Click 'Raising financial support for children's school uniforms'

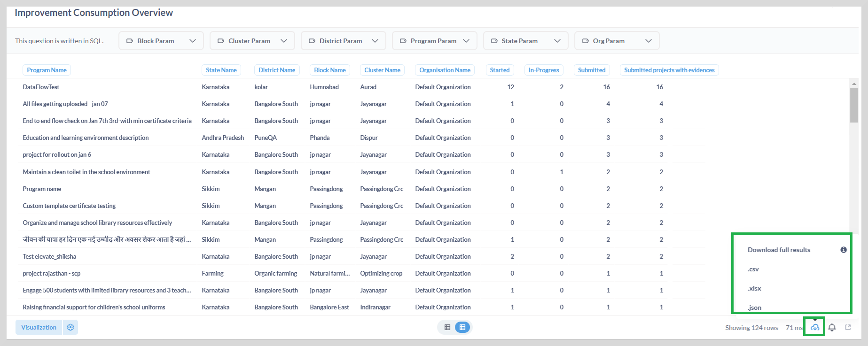tap(94, 307)
